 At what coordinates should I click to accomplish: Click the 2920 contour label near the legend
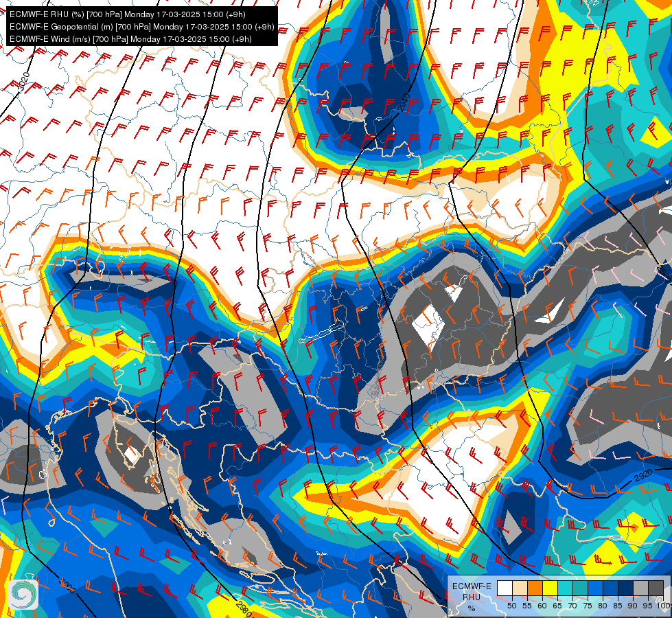tap(643, 475)
